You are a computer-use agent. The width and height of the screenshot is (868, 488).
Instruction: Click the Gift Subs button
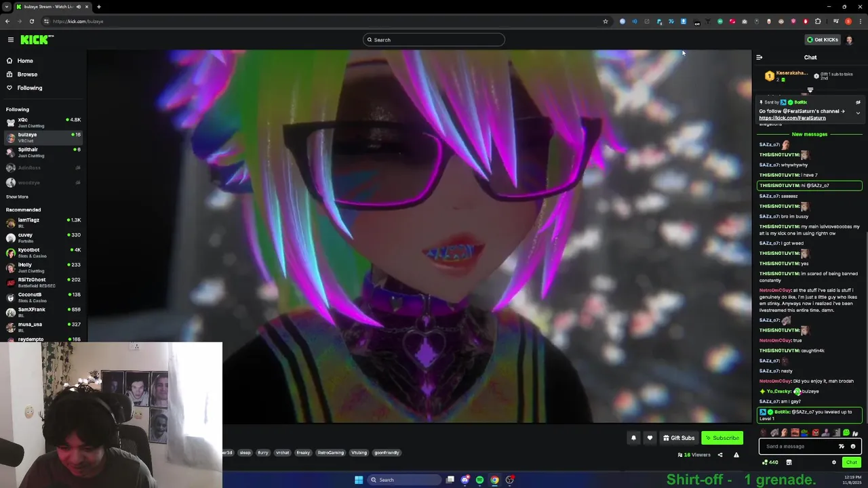click(679, 438)
